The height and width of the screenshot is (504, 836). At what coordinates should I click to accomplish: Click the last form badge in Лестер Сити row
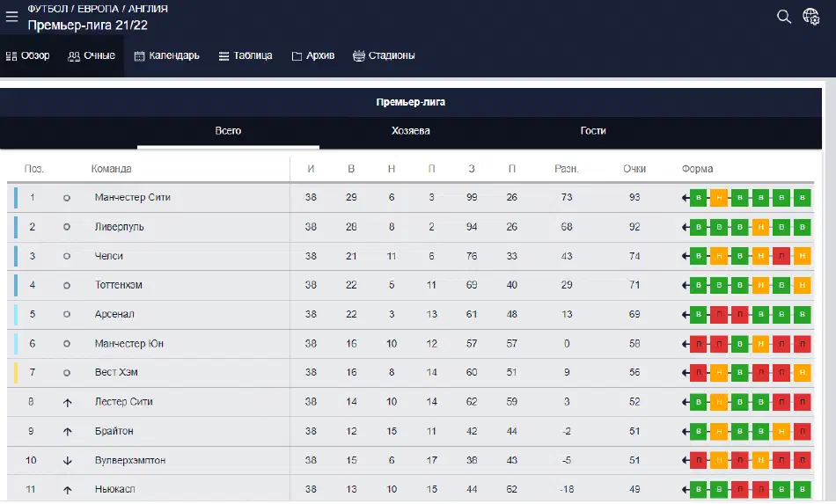tap(802, 402)
